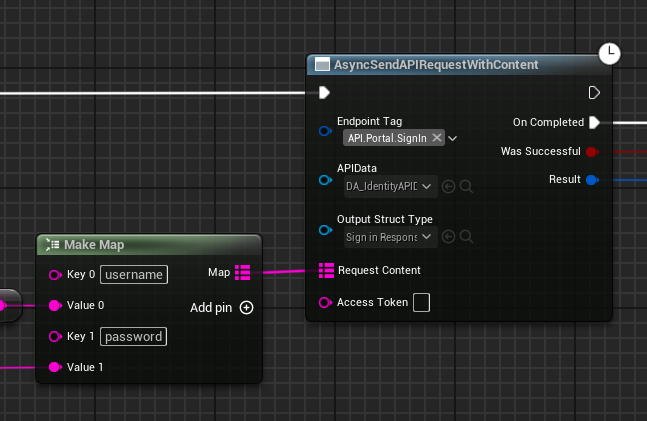Browse to APIData asset with magnifier icon
This screenshot has height=421, width=647.
click(466, 187)
